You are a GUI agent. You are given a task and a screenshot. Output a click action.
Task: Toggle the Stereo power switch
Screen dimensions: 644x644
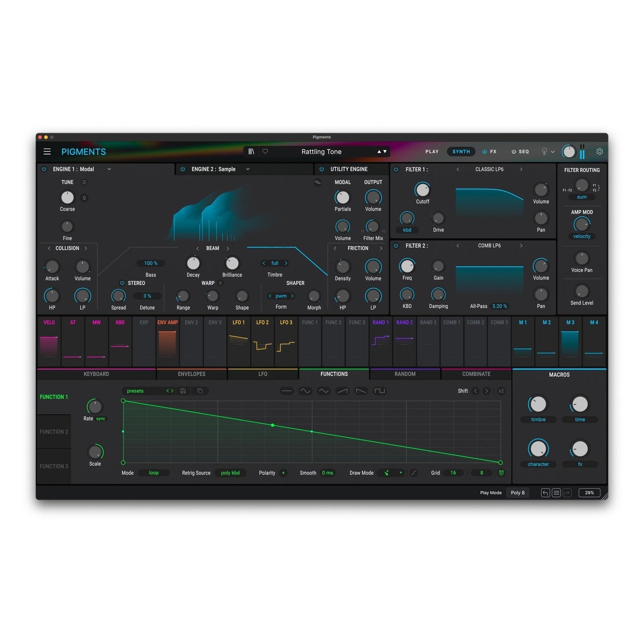pyautogui.click(x=122, y=283)
